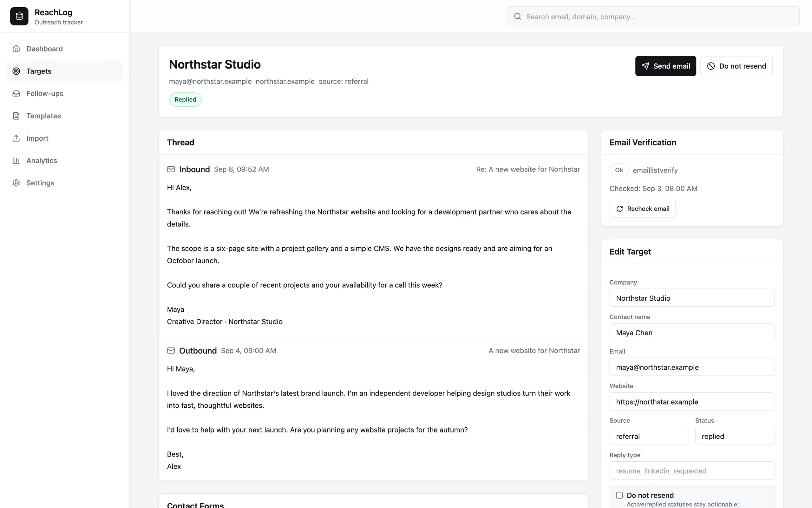Click the envelope icon beside Inbound
Screen dimensions: 812x508
(x=171, y=169)
